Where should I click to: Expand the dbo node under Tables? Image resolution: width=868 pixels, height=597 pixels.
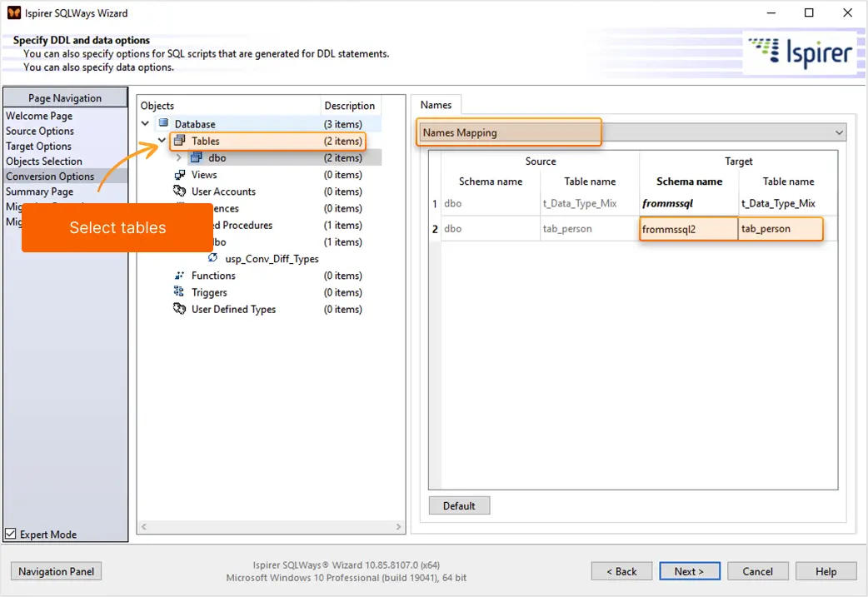coord(179,157)
